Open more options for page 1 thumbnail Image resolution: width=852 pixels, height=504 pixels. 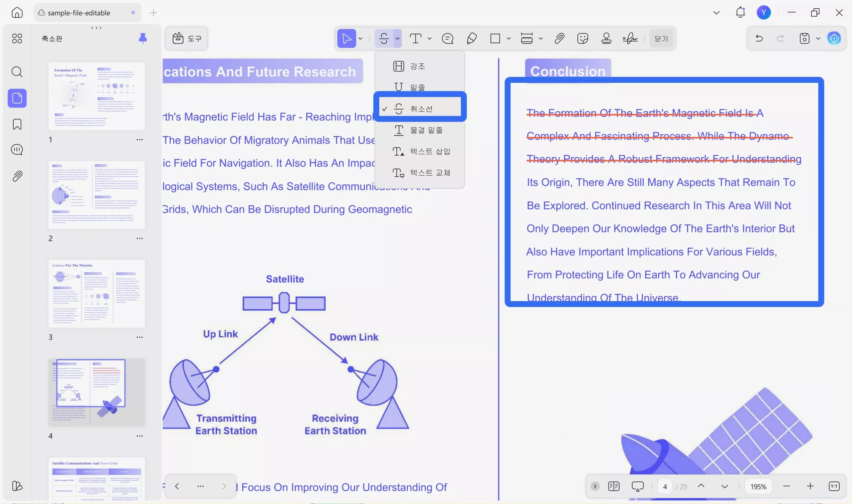tap(140, 139)
